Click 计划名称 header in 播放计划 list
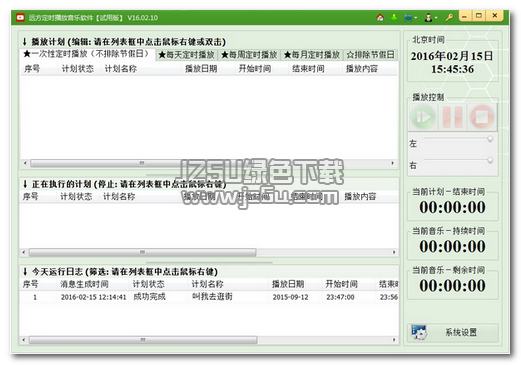This screenshot has width=521, height=365. tap(121, 69)
